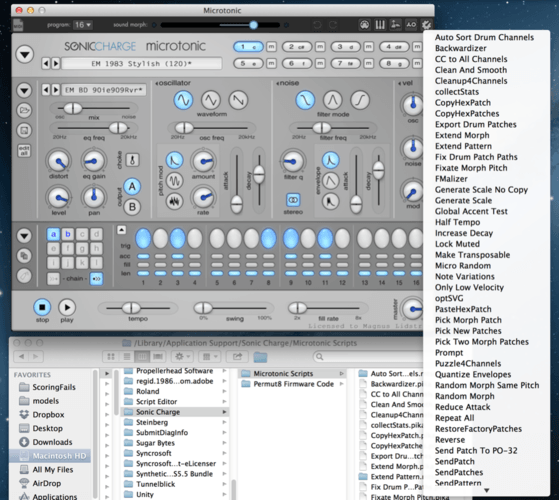
Task: Go to next program preset
Action: pyautogui.click(x=56, y=64)
